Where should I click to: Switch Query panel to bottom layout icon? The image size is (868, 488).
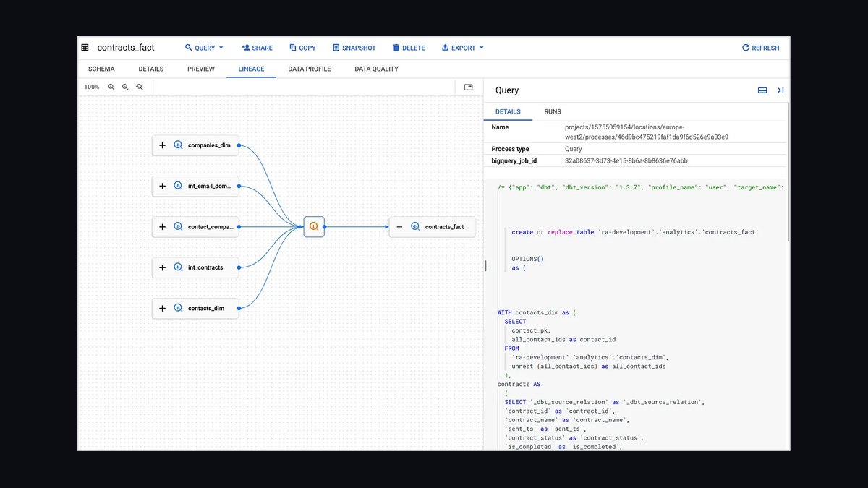762,90
